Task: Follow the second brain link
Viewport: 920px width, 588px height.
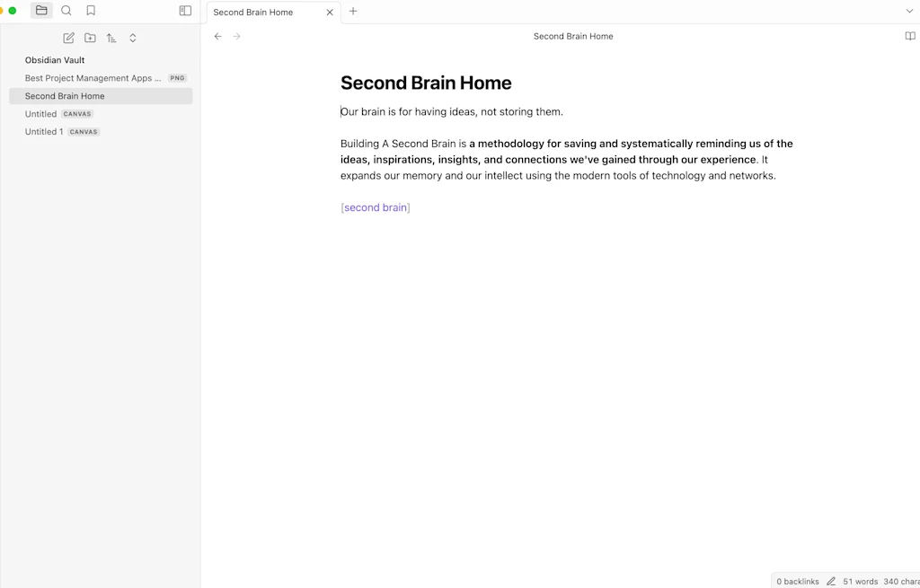Action: (x=375, y=206)
